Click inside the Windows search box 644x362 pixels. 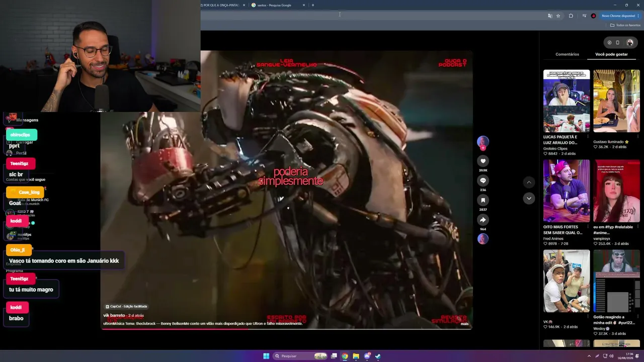[x=300, y=356]
